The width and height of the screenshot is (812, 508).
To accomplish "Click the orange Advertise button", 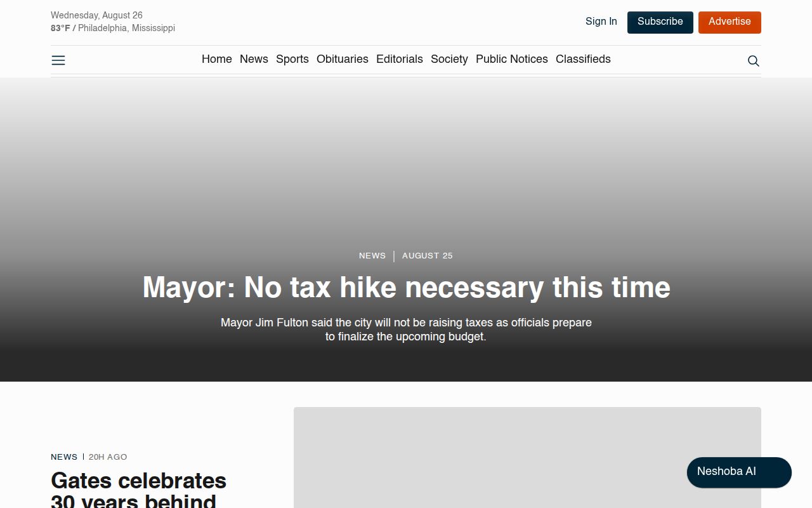I will (730, 22).
